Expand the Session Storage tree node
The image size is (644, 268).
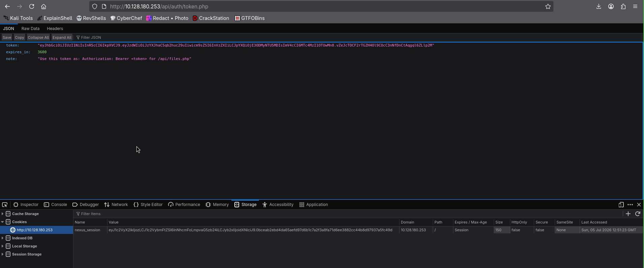click(x=3, y=254)
